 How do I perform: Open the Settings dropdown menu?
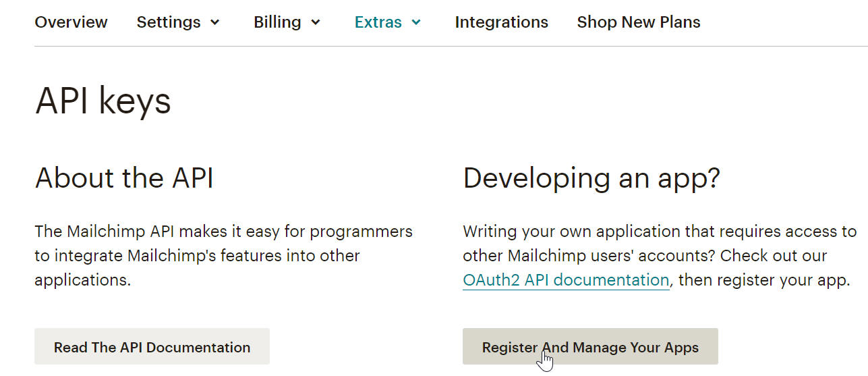178,22
